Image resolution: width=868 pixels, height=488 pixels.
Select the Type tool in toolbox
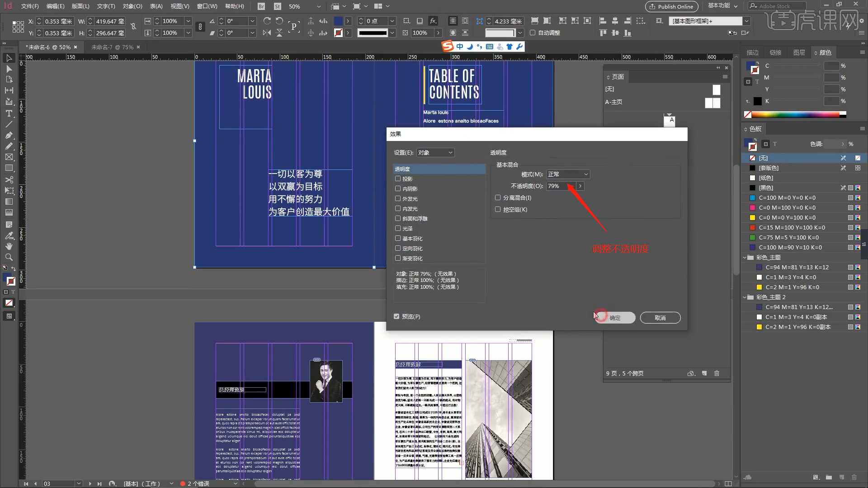pos(9,113)
